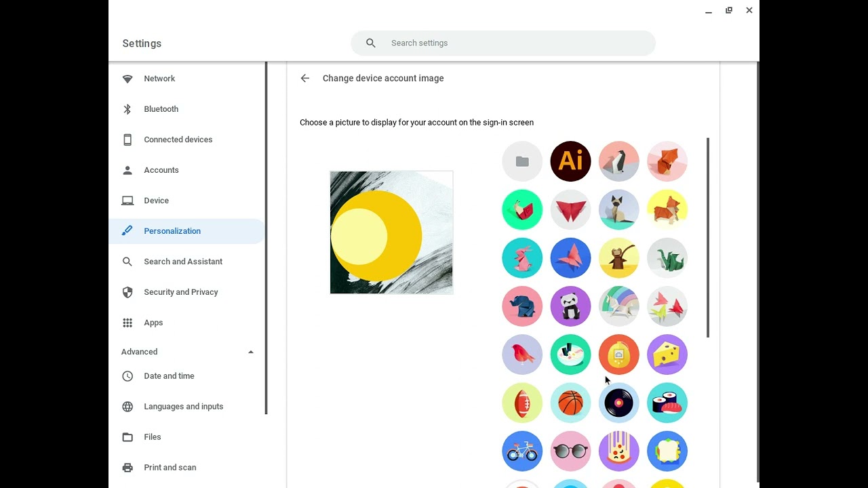Open Languages and inputs settings
This screenshot has height=488, width=868.
[x=186, y=407]
